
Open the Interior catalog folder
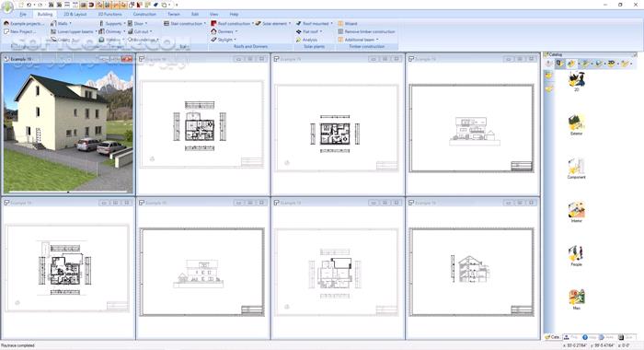tap(577, 212)
